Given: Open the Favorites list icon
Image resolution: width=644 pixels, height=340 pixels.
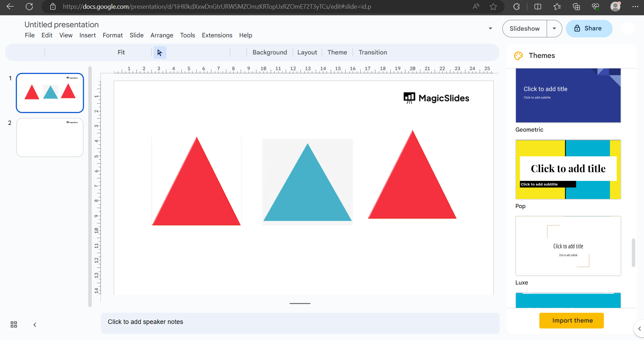Looking at the screenshot, I should pos(557,7).
